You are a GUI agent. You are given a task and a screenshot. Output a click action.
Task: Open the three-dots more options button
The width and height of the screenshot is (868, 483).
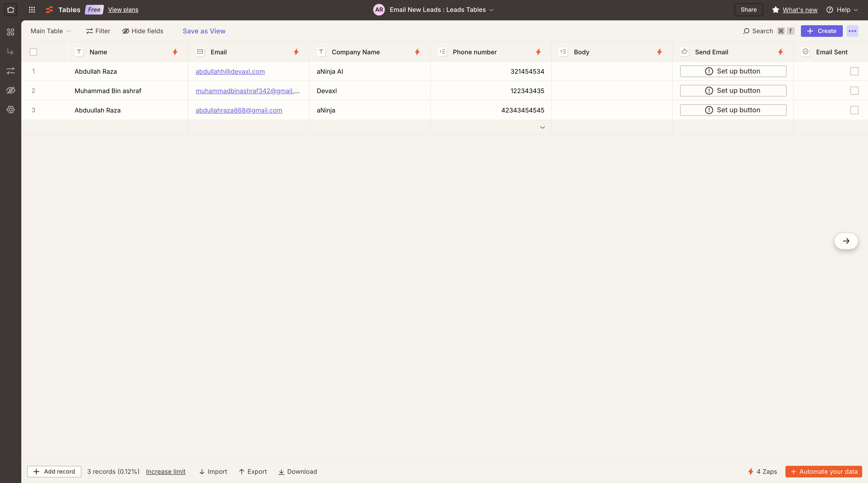[852, 31]
